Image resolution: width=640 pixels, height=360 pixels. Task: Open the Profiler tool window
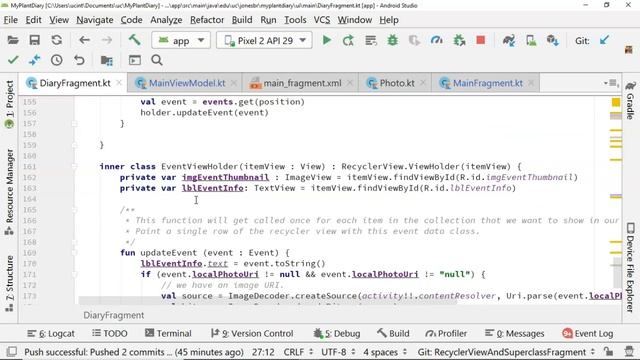pos(446,333)
